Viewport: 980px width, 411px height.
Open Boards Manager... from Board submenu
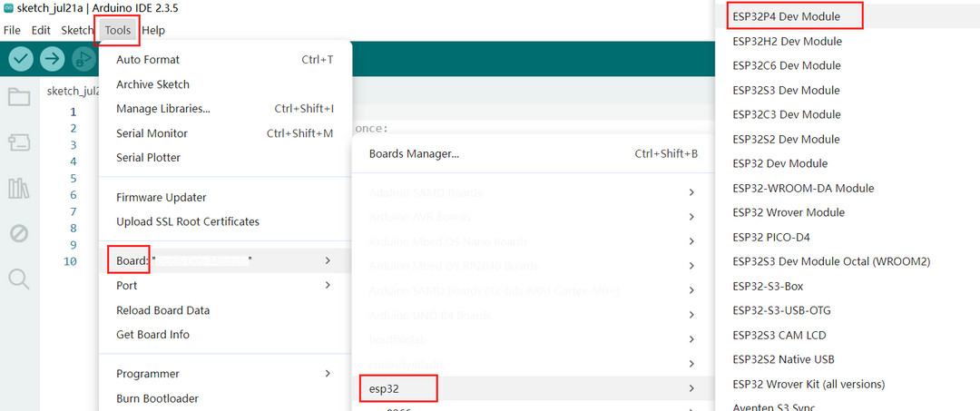(534, 153)
